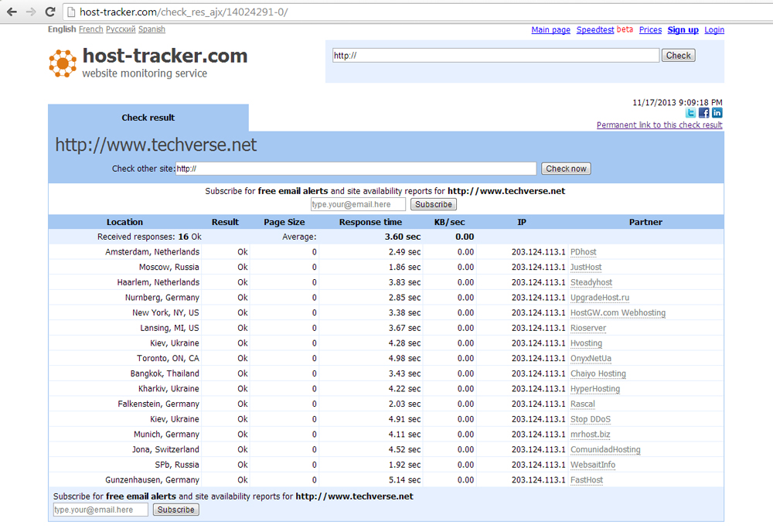The height and width of the screenshot is (532, 773).
Task: Open the mrhost.biz partner link
Action: coord(590,435)
